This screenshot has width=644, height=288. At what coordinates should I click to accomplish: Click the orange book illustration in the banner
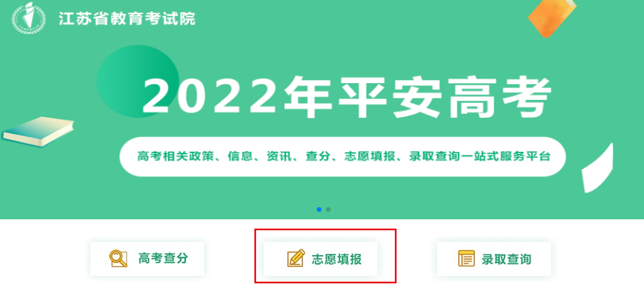(x=552, y=17)
